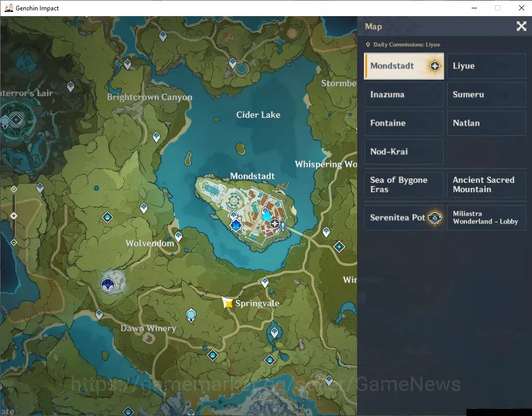Screen dimensions: 532x416
Task: Click the teleport waypoint right of Wolvendom label
Action: [179, 236]
